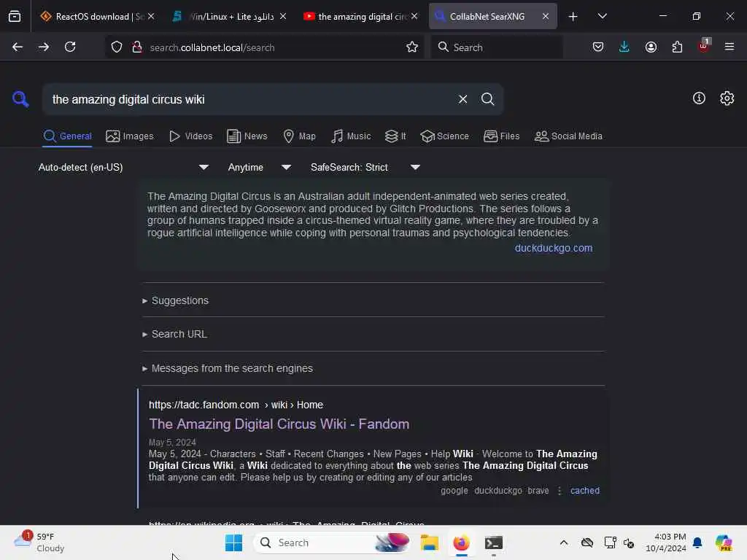Open the list all tabs chevron
The image size is (747, 560).
pos(602,16)
